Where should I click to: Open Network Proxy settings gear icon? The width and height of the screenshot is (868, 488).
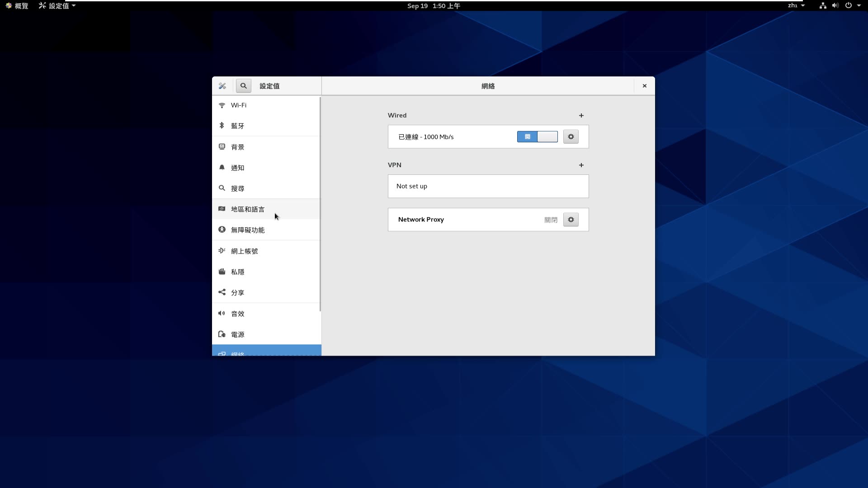click(571, 220)
